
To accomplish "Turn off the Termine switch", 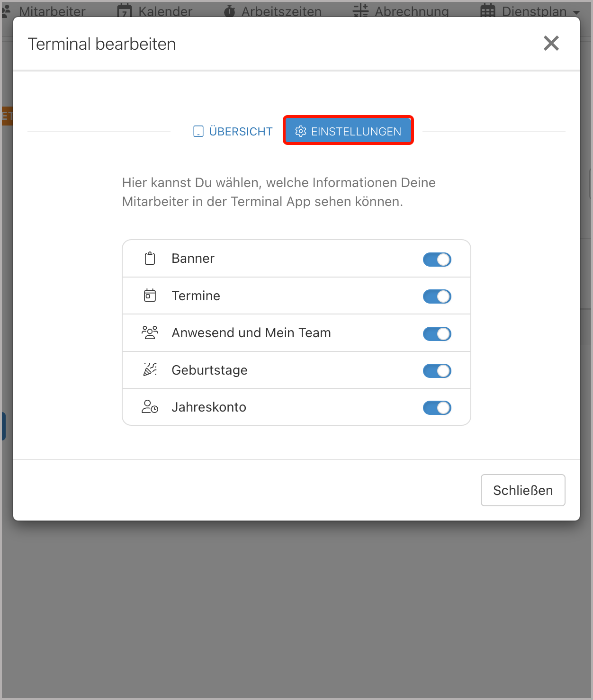I will click(x=437, y=296).
